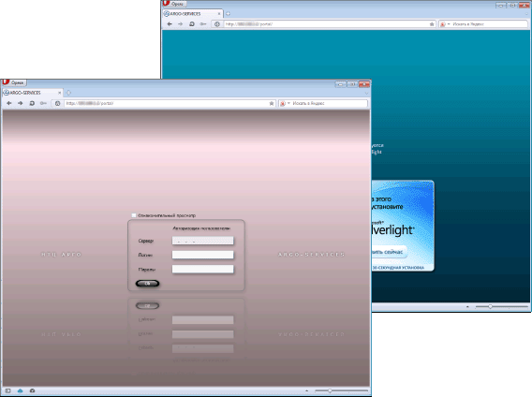Toggle panels icon in front status bar
This screenshot has width=532, height=397.
8,390
